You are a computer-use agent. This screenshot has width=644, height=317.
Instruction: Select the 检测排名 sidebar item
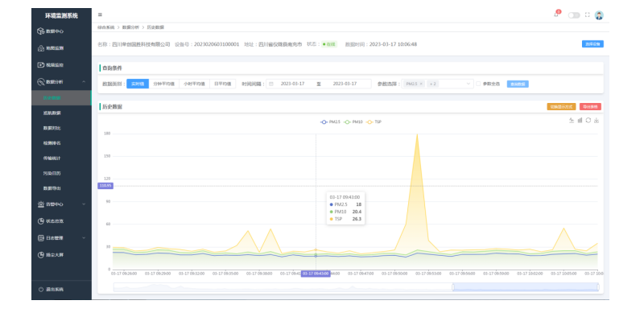coord(61,143)
